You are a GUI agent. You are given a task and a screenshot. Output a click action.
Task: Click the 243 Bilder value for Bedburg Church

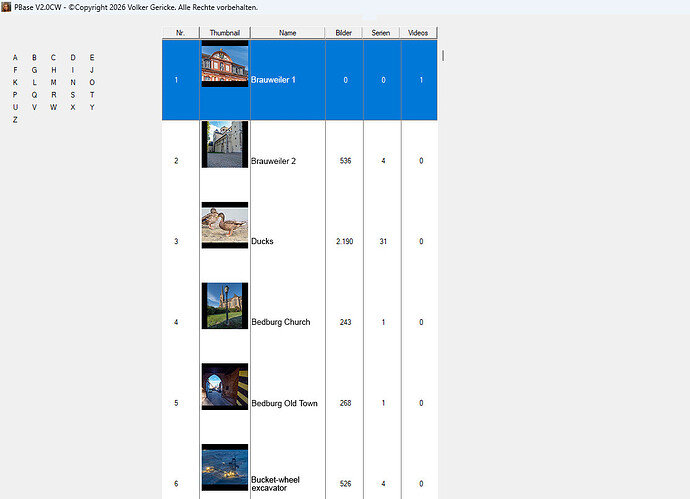click(345, 322)
